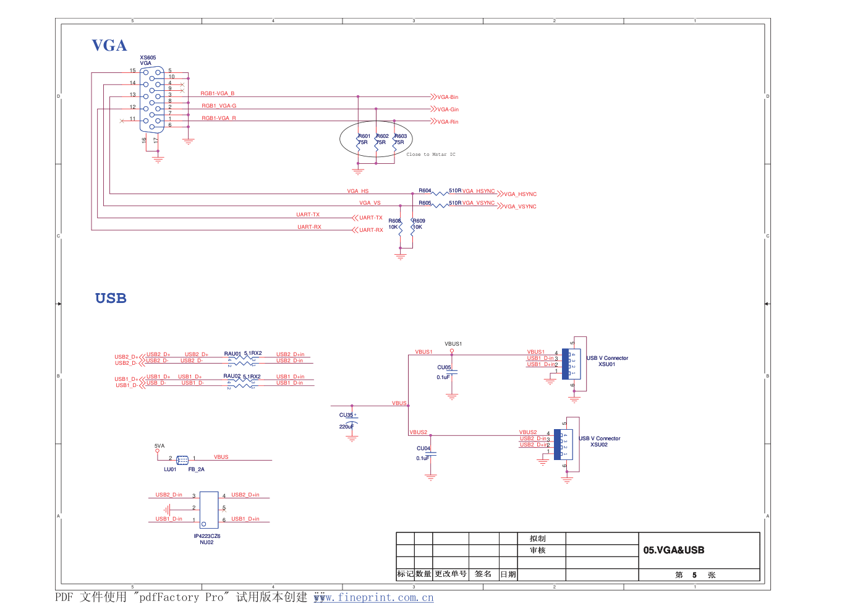Click the NU02 reference designator

click(206, 542)
